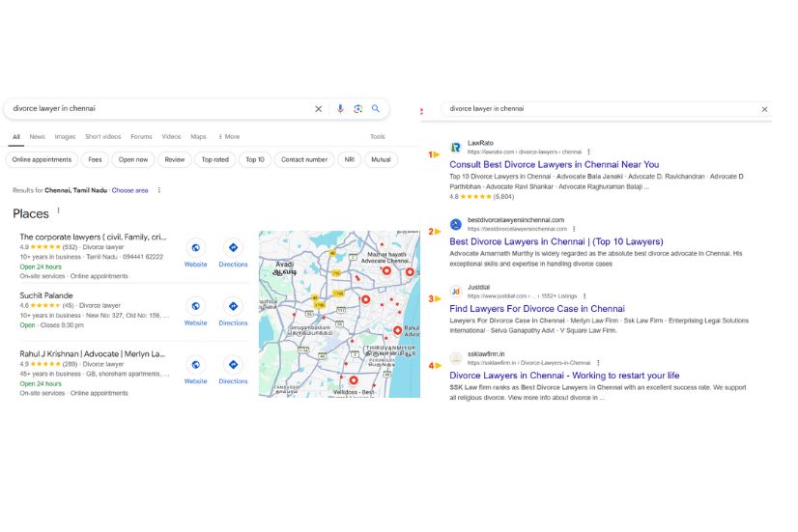
Task: Start voice search with microphone icon
Action: (x=340, y=109)
